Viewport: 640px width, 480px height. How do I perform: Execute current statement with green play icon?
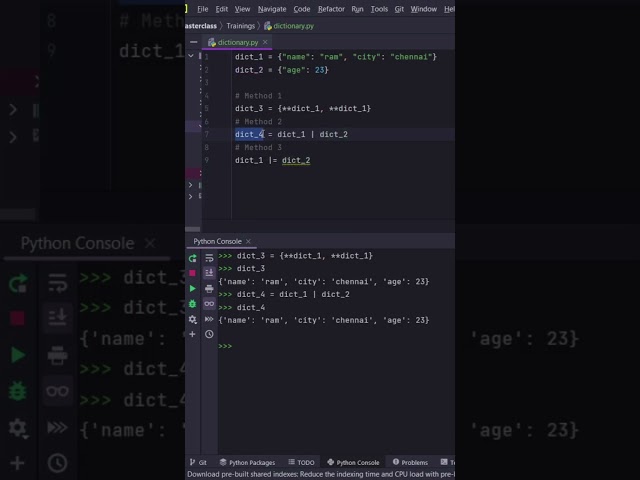tap(193, 289)
